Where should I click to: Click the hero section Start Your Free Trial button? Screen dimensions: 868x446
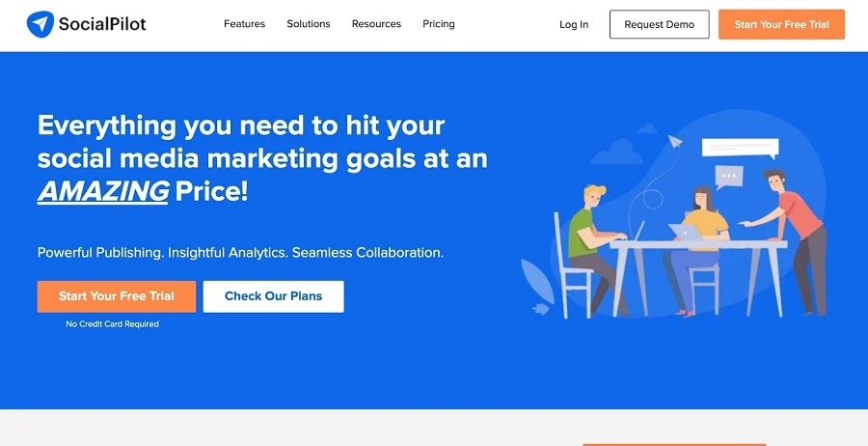tap(117, 296)
